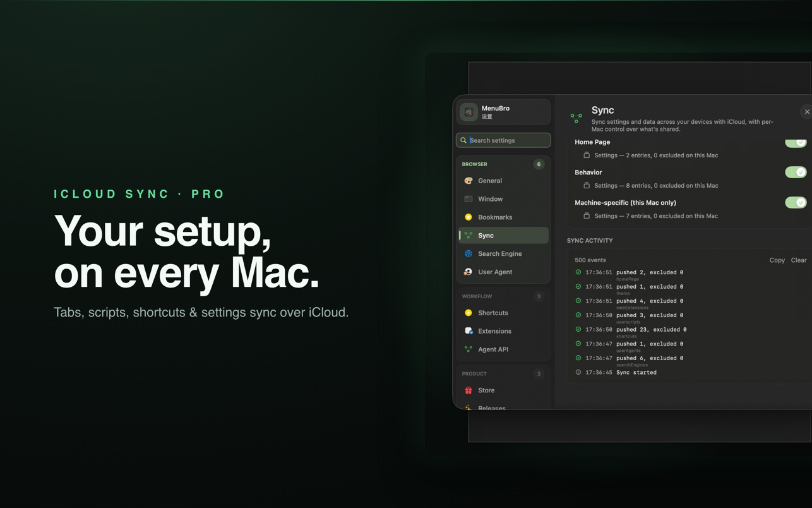Viewport: 812px width, 508px height.
Task: Click the check icon for the searchEngines log entry
Action: [x=578, y=358]
